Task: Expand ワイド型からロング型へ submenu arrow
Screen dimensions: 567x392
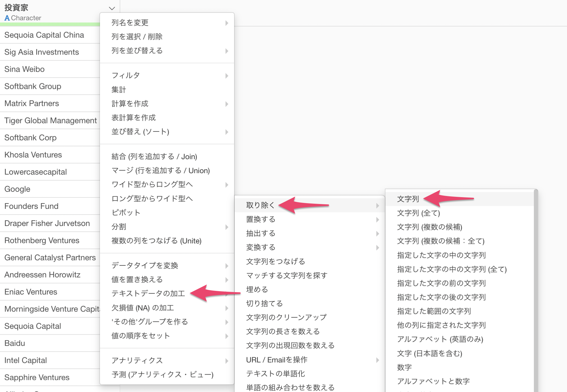Action: (227, 185)
